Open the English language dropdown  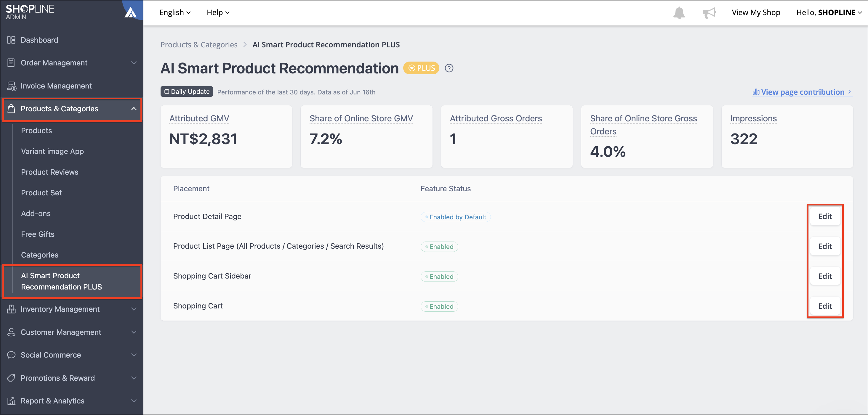(175, 12)
